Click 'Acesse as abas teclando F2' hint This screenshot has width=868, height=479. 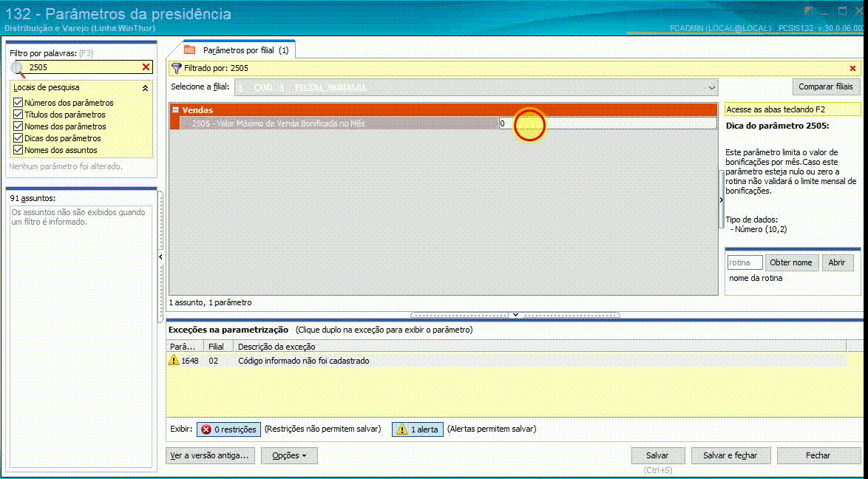click(x=776, y=109)
